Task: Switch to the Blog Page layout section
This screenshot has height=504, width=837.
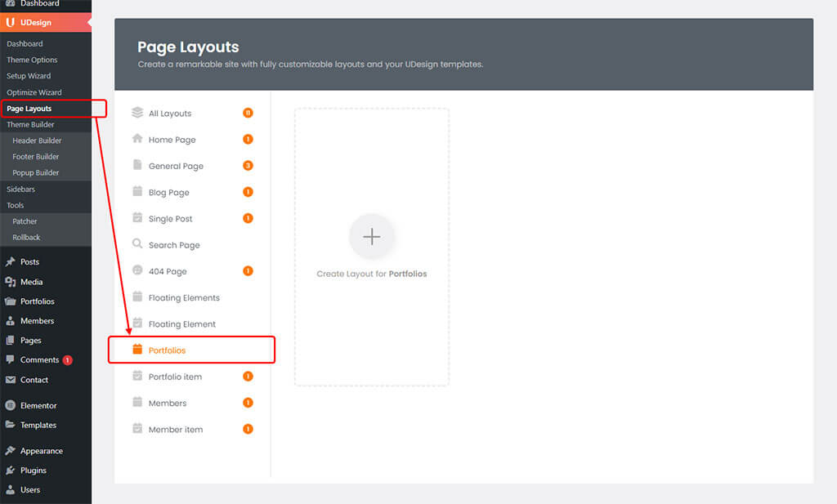Action: [168, 192]
